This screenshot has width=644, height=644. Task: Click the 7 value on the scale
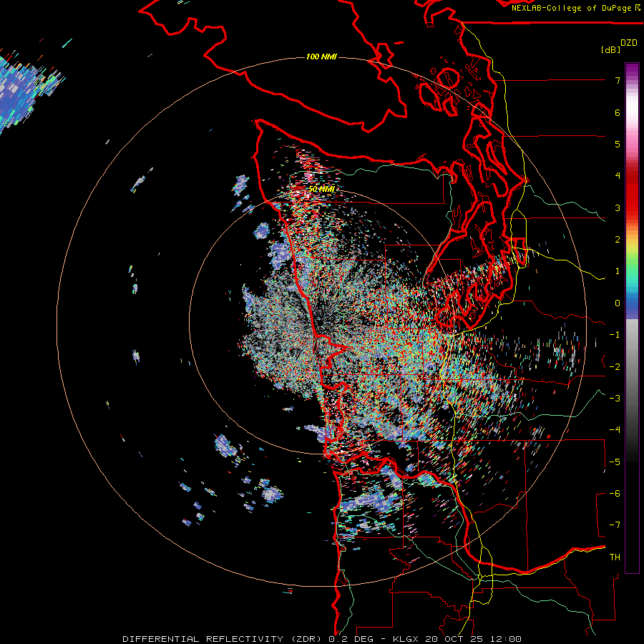(618, 80)
